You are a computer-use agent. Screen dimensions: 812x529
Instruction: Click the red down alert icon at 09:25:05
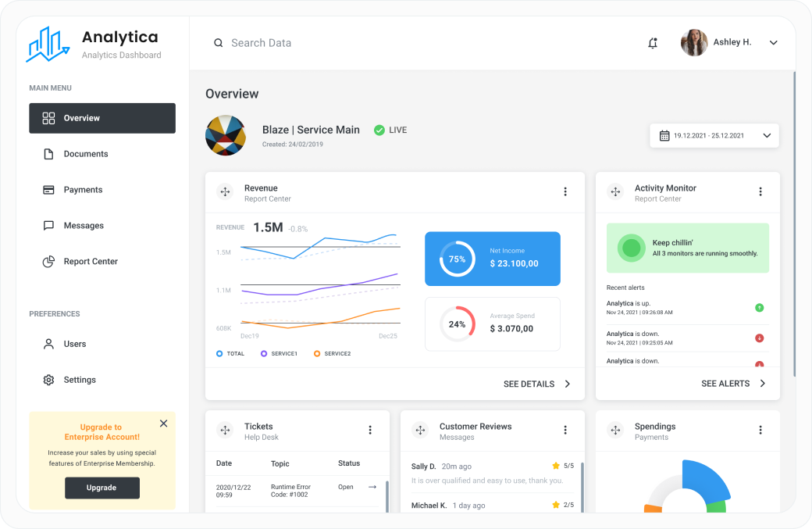pos(759,338)
